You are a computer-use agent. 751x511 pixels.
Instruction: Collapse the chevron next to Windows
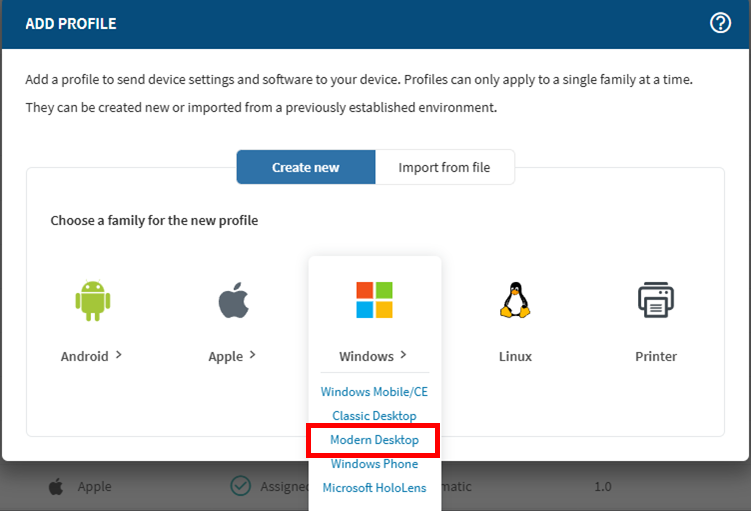403,354
